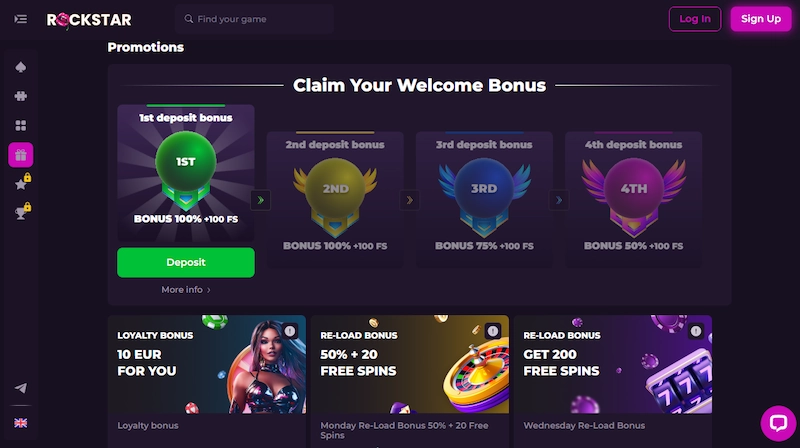Open the four-squares game categories icon
The width and height of the screenshot is (800, 448).
(x=21, y=126)
